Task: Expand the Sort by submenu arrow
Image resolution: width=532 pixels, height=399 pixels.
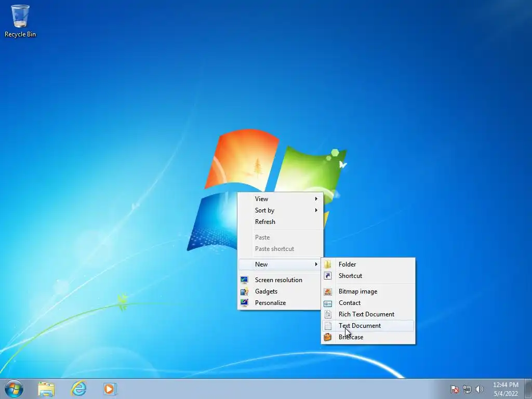Action: point(316,210)
